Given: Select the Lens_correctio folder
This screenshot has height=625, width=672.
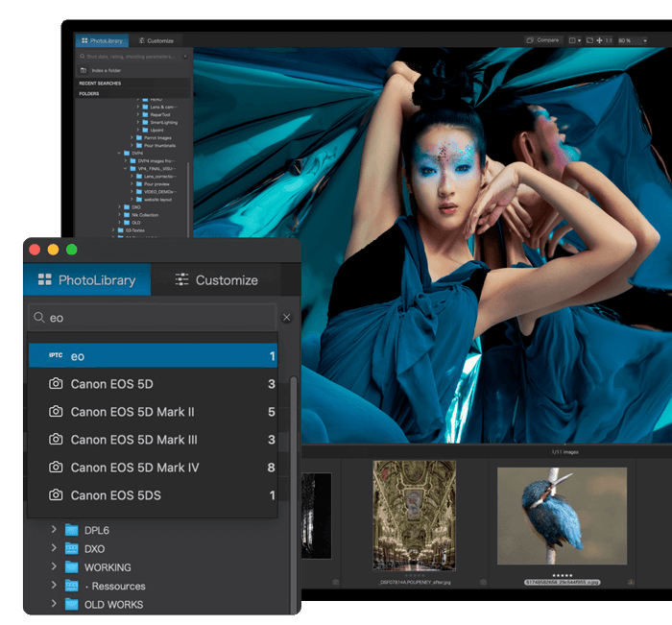Looking at the screenshot, I should tap(158, 177).
